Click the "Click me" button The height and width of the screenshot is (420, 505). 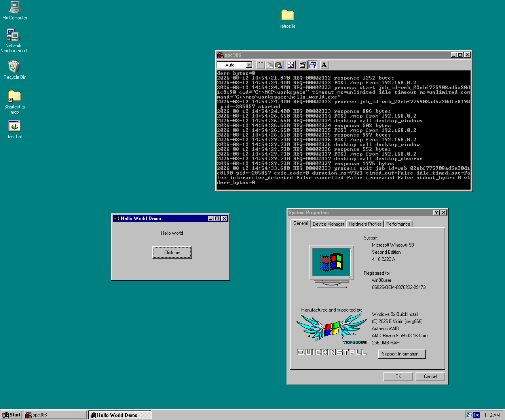click(x=172, y=253)
